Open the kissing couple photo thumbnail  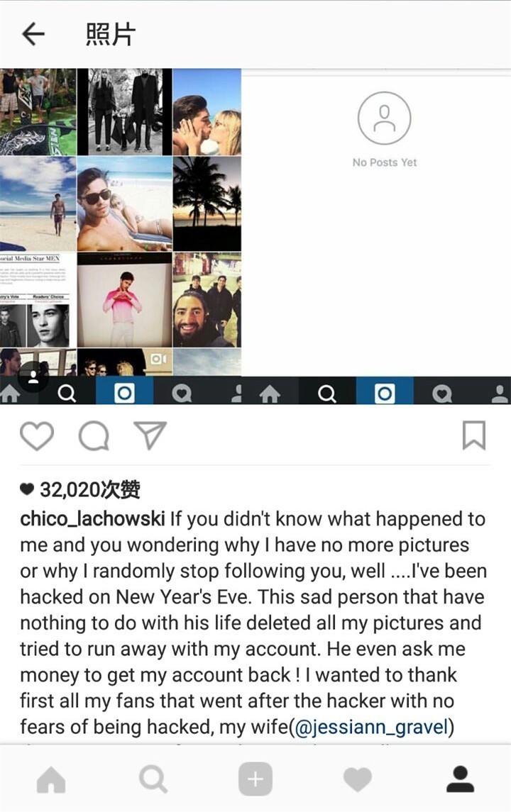pyautogui.click(x=207, y=112)
